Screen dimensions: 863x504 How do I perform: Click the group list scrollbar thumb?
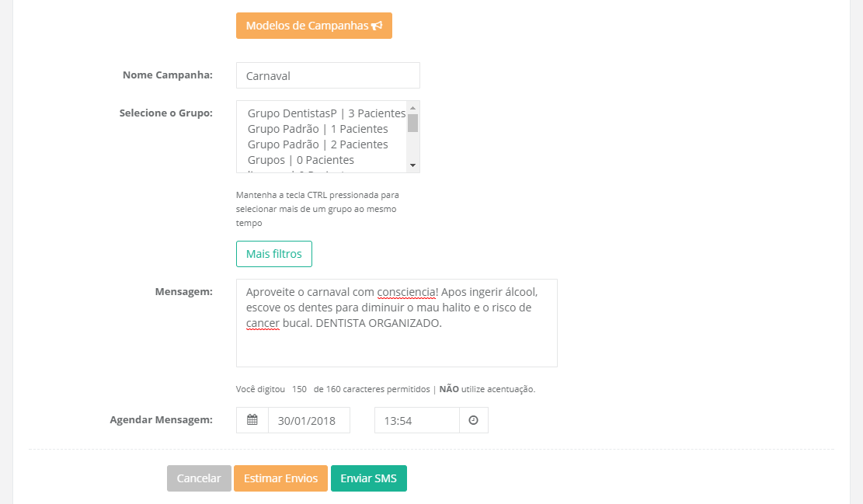click(x=413, y=123)
